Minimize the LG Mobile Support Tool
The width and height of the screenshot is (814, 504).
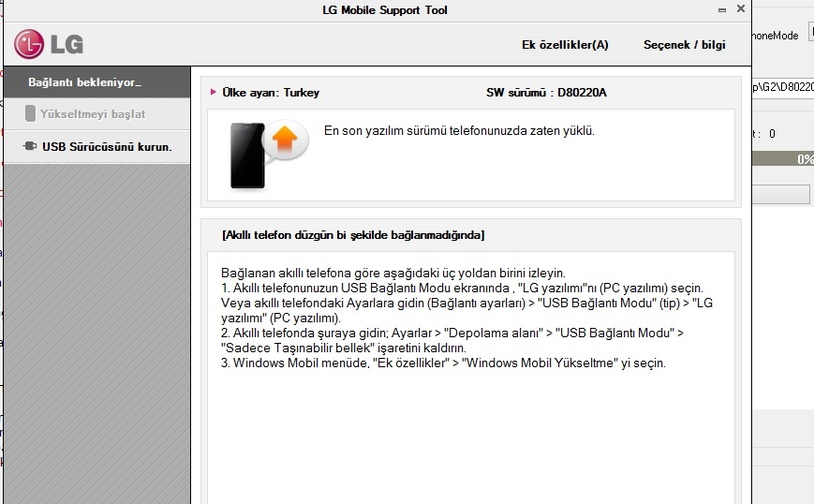[x=721, y=10]
